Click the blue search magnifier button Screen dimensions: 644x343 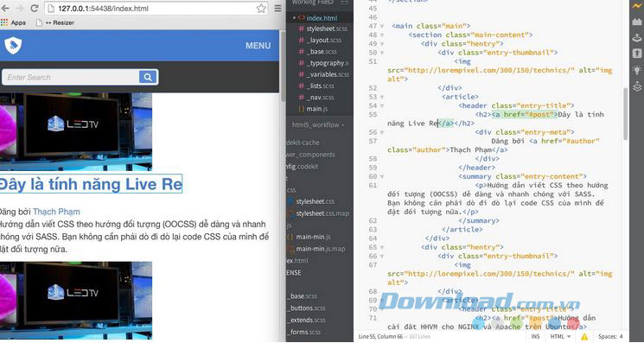pyautogui.click(x=148, y=77)
